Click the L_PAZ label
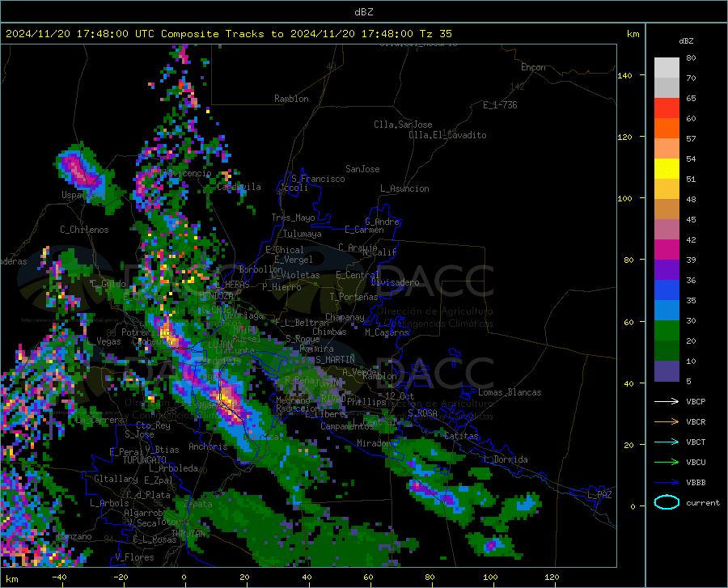This screenshot has width=728, height=588. point(599,495)
